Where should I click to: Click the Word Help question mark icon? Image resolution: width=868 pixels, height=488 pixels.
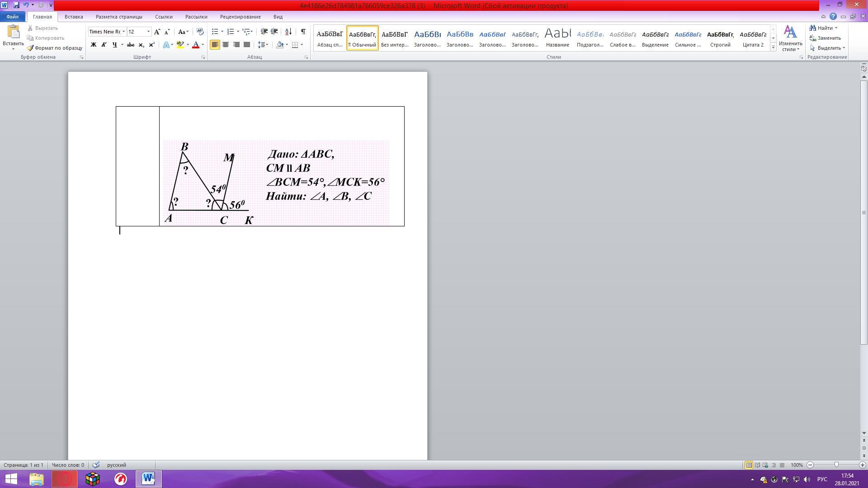click(x=833, y=17)
